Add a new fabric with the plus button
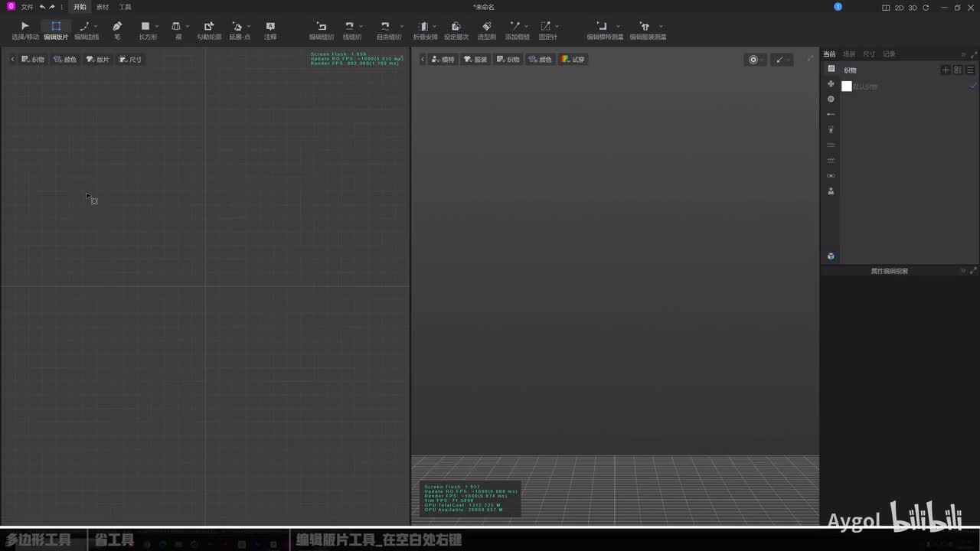This screenshot has width=980, height=551. [946, 70]
